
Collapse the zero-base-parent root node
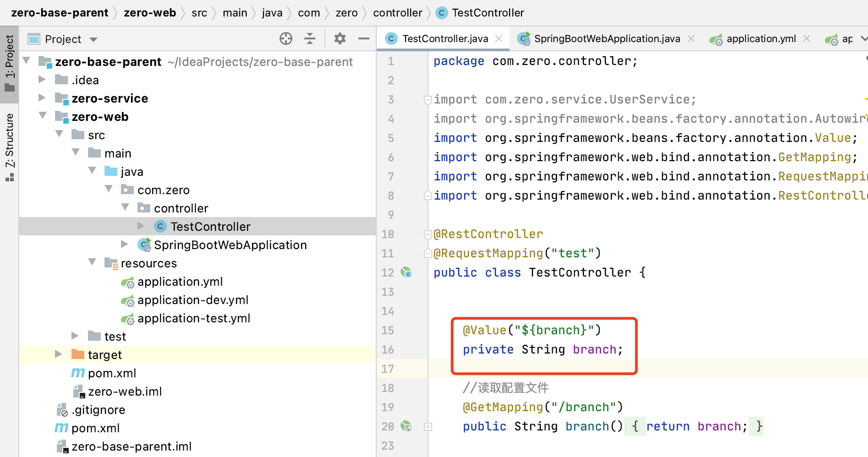point(27,61)
